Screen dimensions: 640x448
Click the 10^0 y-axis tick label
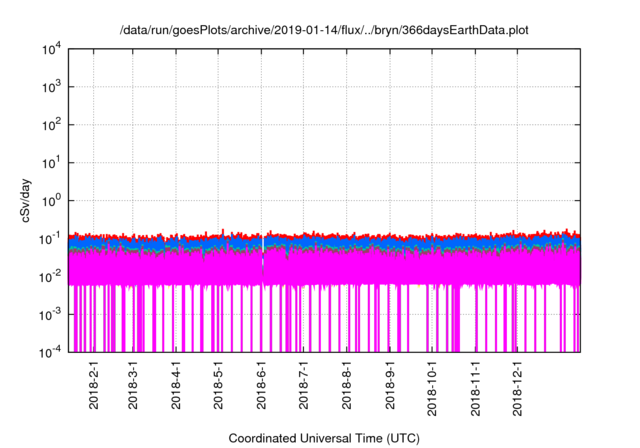[51, 201]
